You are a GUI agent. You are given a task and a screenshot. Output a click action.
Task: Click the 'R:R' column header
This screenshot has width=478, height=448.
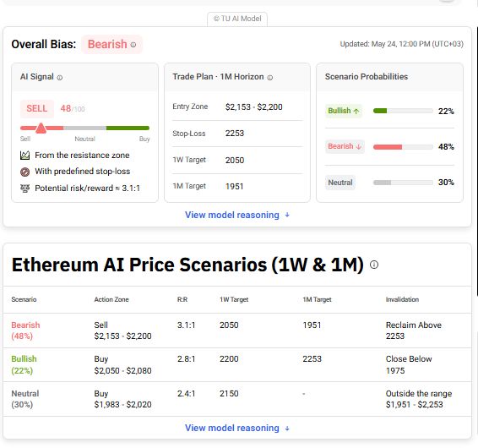182,299
